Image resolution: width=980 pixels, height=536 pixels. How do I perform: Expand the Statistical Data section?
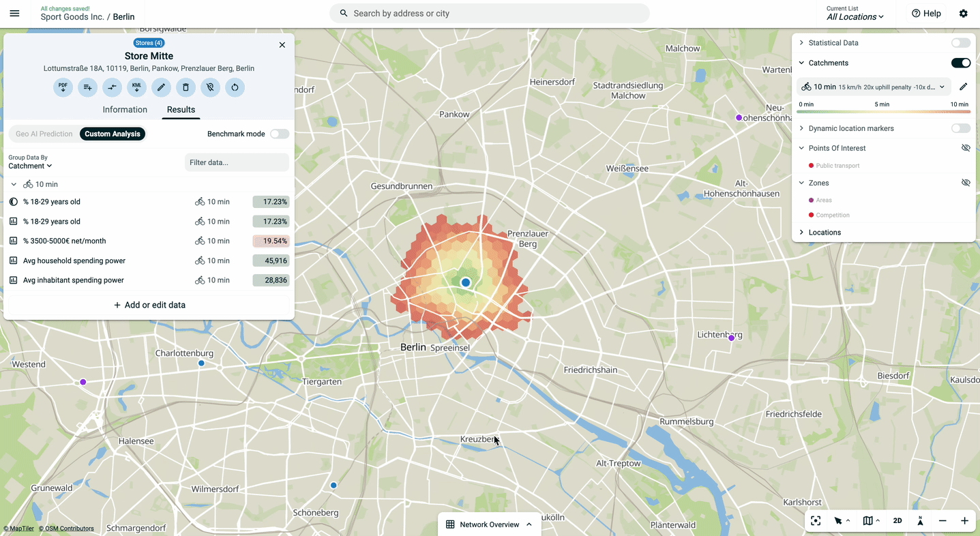click(x=801, y=43)
